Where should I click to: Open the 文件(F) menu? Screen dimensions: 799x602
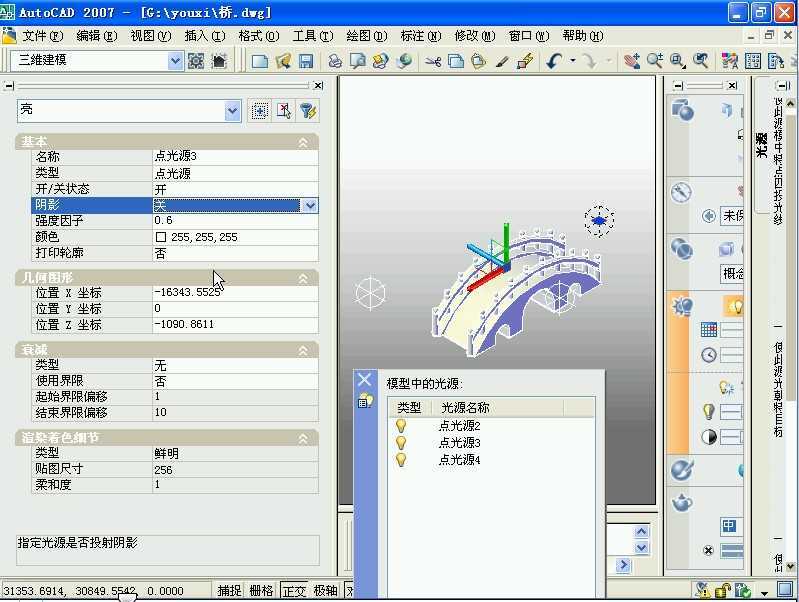point(43,36)
